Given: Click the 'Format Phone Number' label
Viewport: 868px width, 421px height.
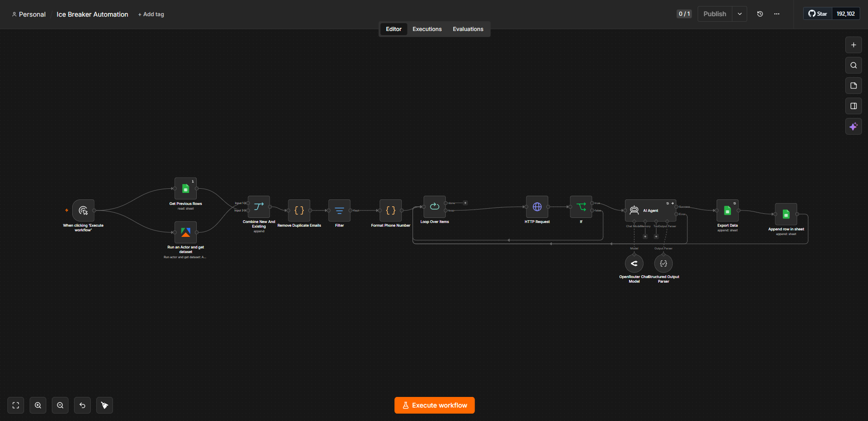Looking at the screenshot, I should pyautogui.click(x=391, y=225).
